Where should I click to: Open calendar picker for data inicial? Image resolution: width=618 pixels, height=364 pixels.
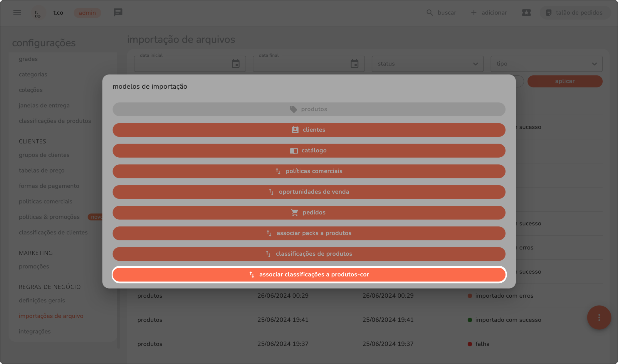coord(236,64)
